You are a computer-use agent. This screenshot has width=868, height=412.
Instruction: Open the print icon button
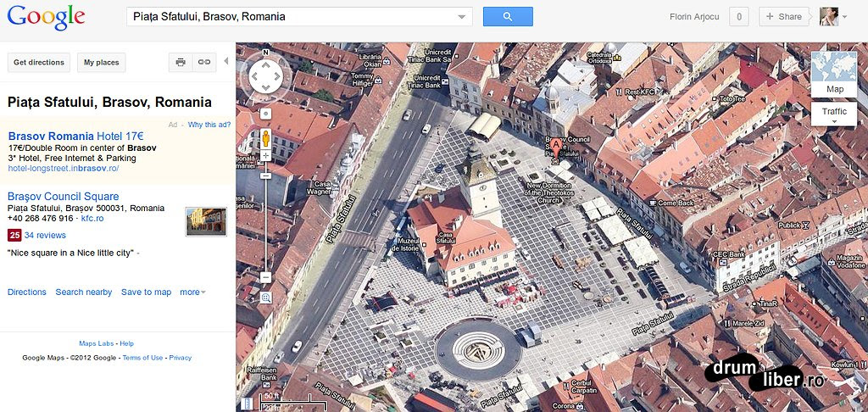181,63
